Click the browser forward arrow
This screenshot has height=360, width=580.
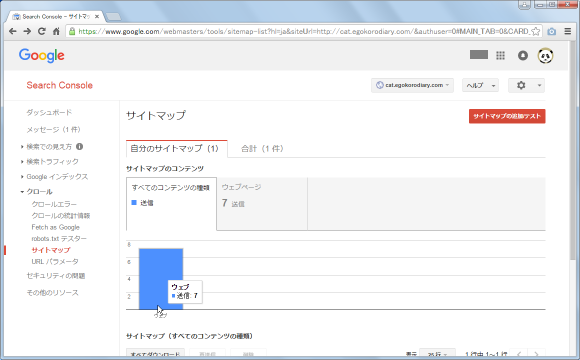click(x=27, y=31)
